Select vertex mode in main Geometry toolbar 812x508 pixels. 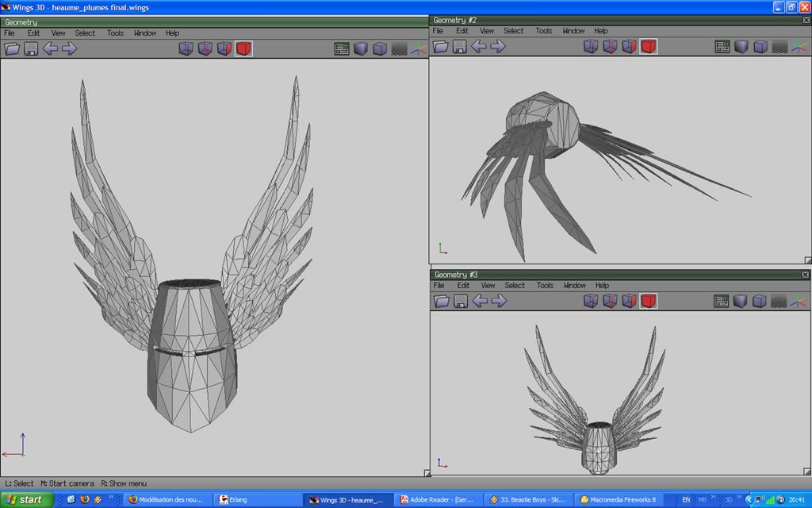[186, 48]
